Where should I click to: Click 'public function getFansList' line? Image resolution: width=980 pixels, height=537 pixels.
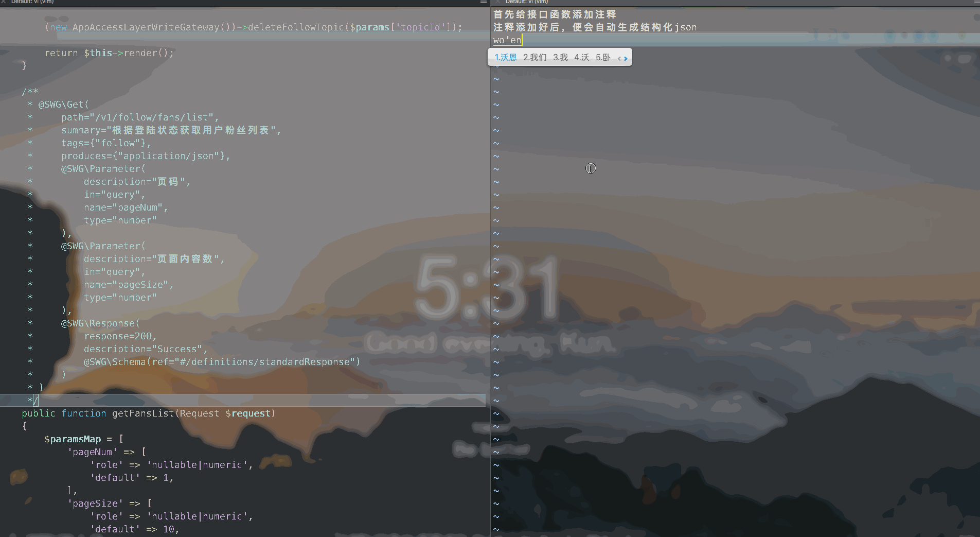pos(148,413)
